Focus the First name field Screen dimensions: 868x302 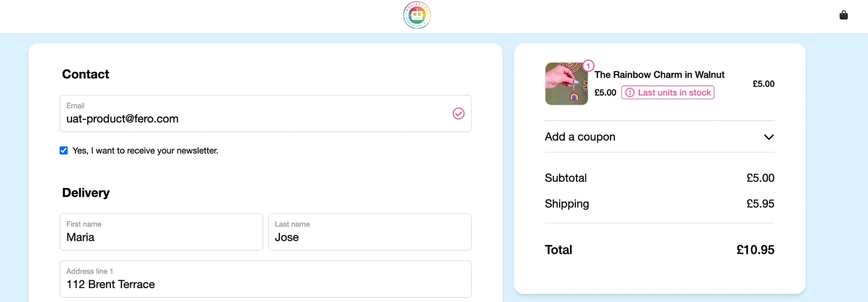click(161, 237)
